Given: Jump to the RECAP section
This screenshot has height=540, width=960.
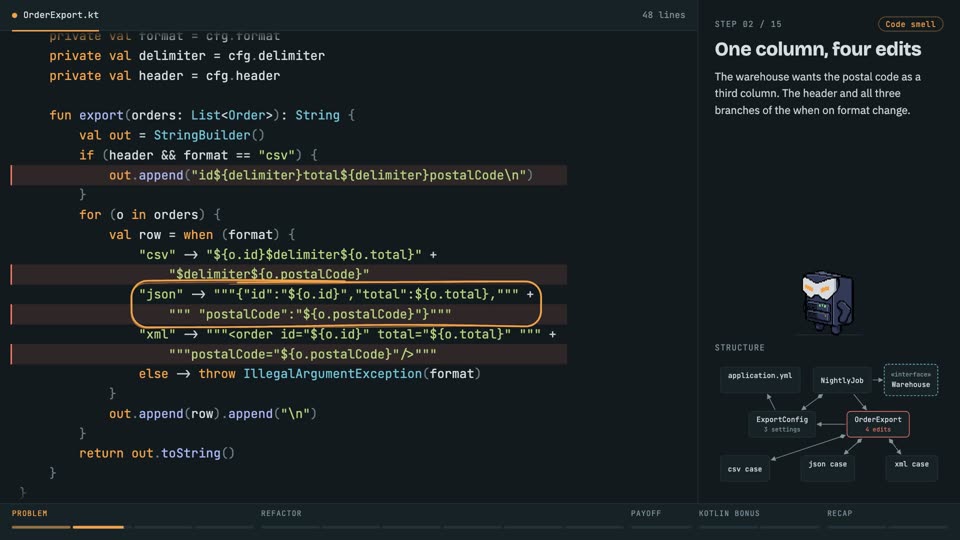Looking at the screenshot, I should tap(839, 513).
